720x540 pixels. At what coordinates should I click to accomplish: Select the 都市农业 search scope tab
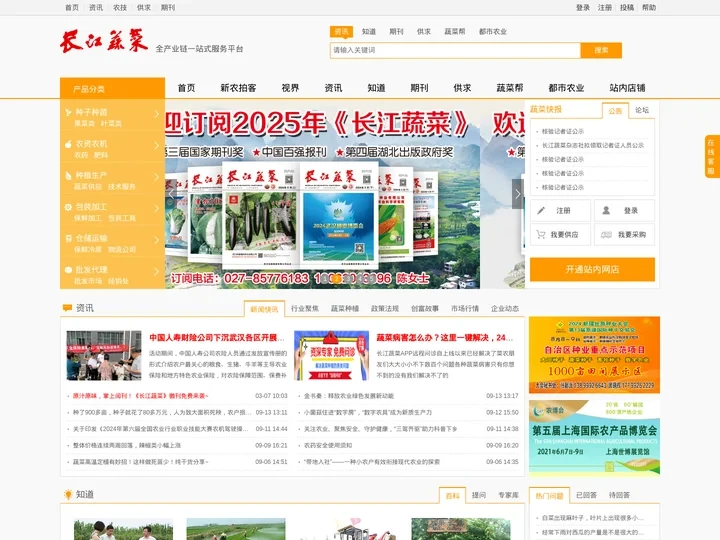(493, 32)
